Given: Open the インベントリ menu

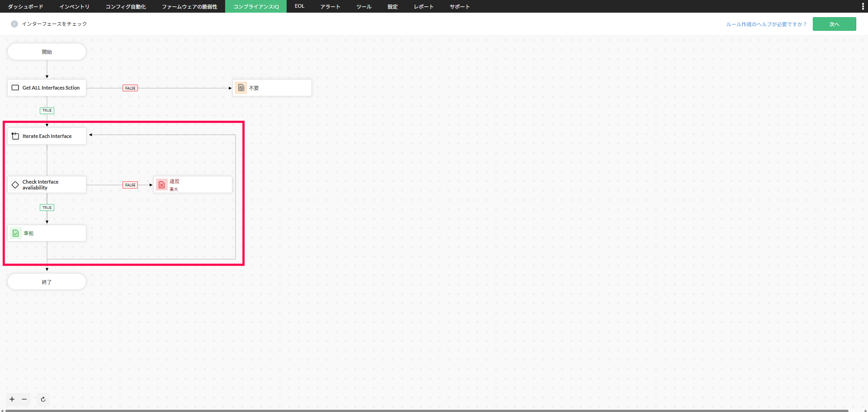Looking at the screenshot, I should [x=75, y=6].
